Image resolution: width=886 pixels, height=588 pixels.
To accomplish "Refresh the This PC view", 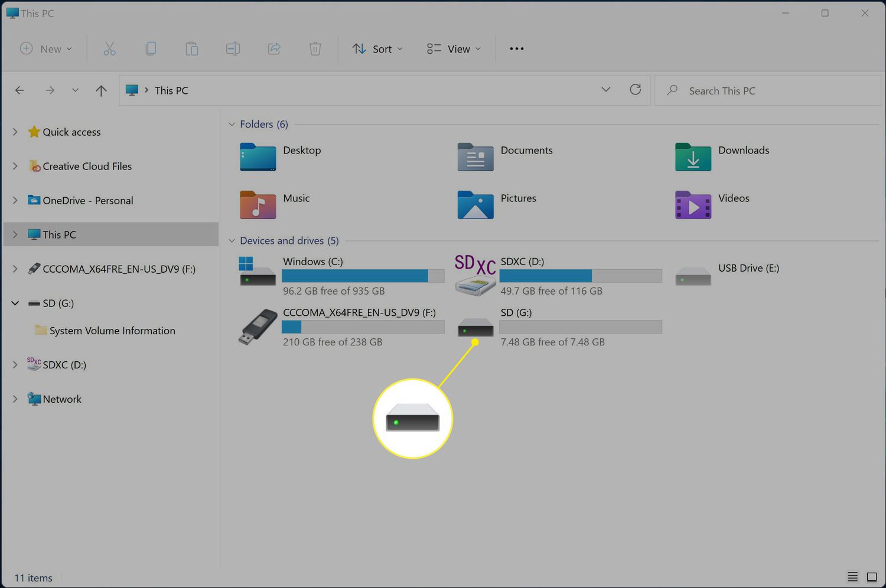I will coord(636,90).
